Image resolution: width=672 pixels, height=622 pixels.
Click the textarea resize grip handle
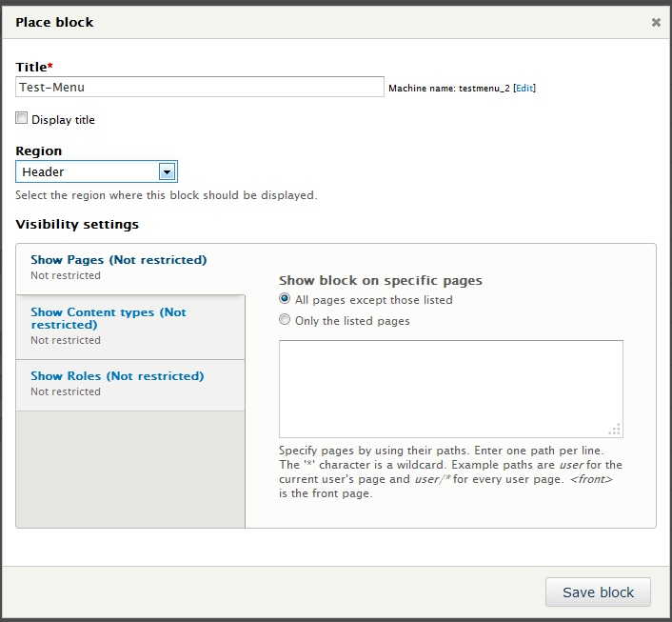click(615, 429)
